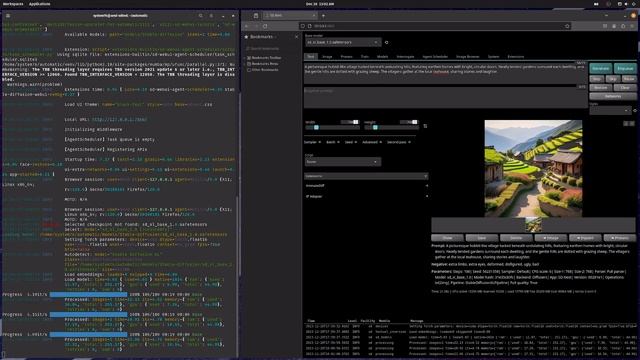Click the Clear prompt button
The width and height of the screenshot is (640, 360).
625,87
